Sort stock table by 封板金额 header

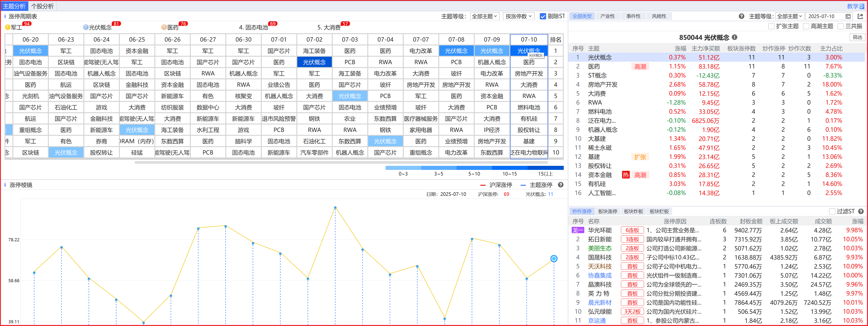[x=751, y=221]
